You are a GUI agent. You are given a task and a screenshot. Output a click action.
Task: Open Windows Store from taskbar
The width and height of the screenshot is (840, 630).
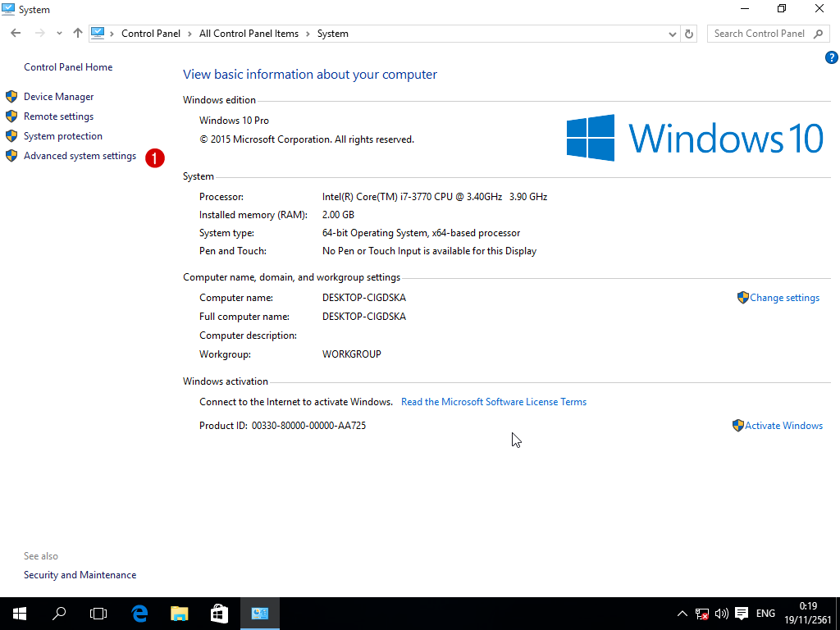pos(219,614)
